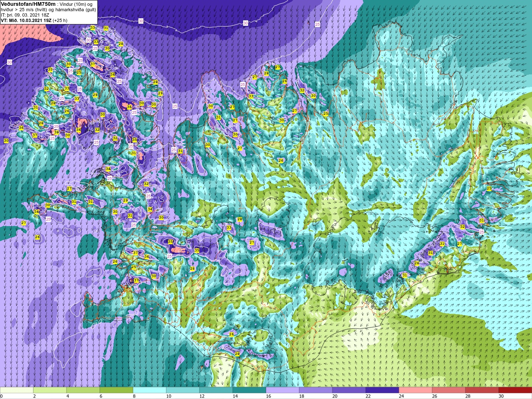The height and width of the screenshot is (399, 532).
Task: Click the legend scale number 4
Action: click(68, 396)
